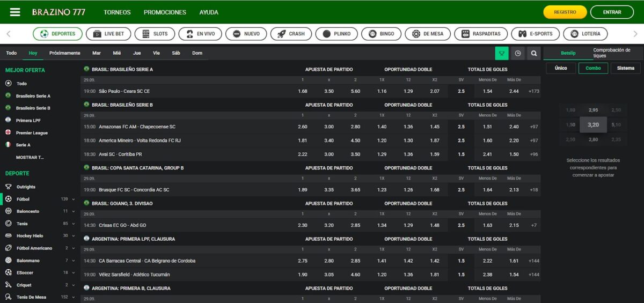Expand the ESoccer chevron
Image resolution: width=644 pixels, height=303 pixels.
(74, 272)
